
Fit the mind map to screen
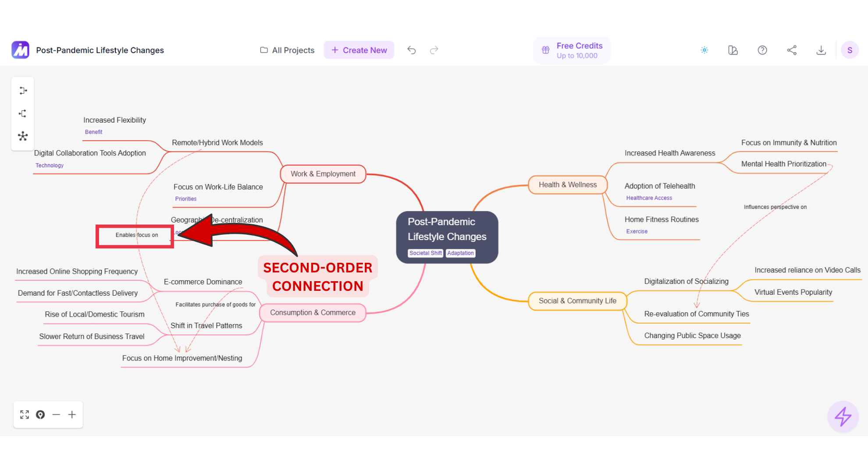tap(25, 414)
